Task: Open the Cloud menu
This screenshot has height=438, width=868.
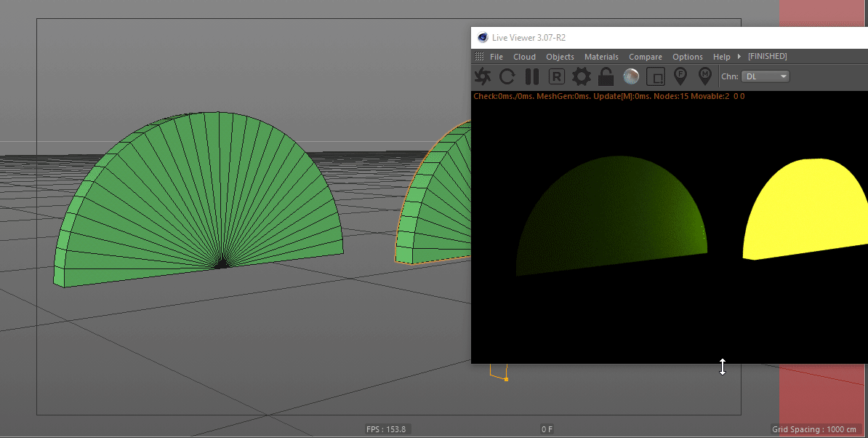Action: (x=524, y=57)
